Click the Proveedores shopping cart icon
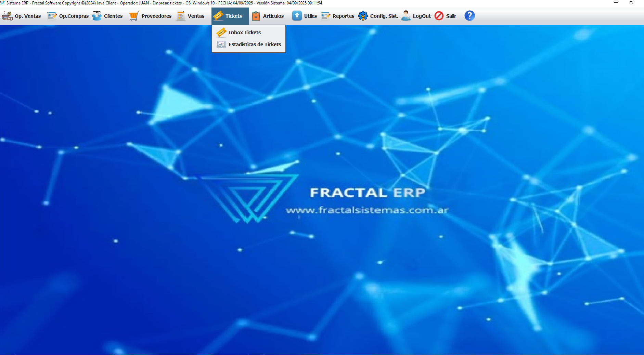Viewport: 644px width, 355px height. [x=134, y=16]
